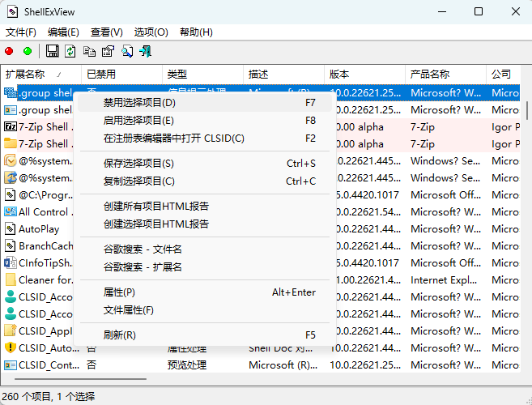Screen dimensions: 532x405
Task: Open the 文件(F) menu
Action: [x=21, y=32]
